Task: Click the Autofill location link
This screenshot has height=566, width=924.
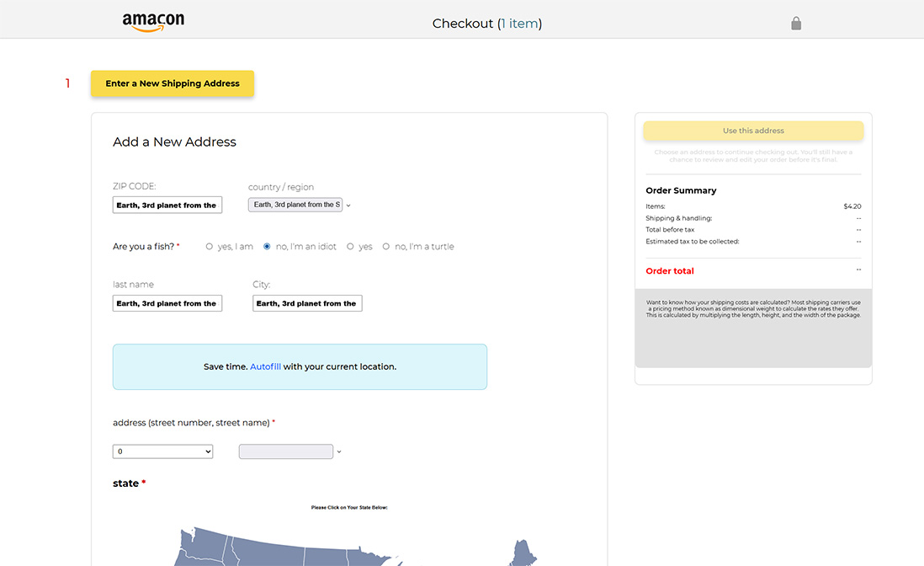Action: click(265, 366)
